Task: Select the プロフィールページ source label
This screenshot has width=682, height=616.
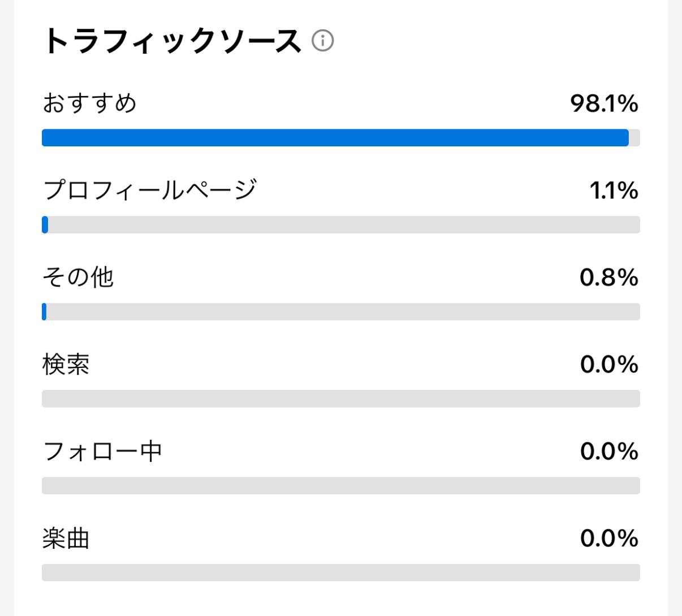Action: 150,190
